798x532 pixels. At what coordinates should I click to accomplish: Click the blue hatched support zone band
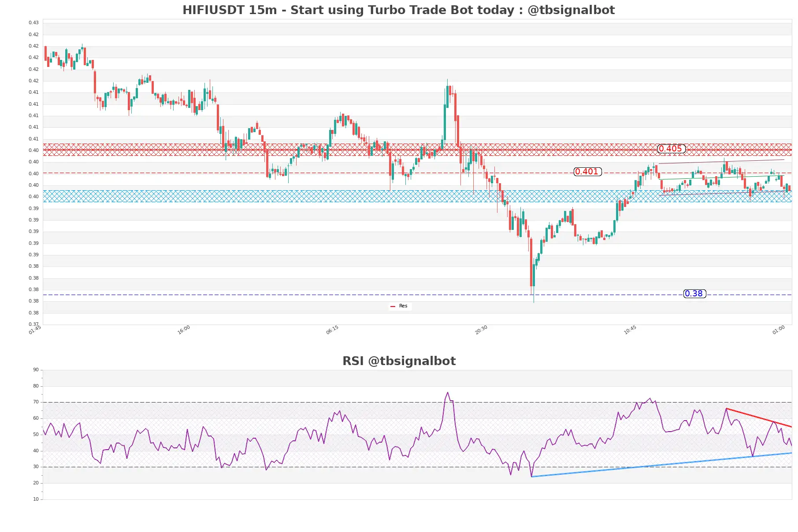click(417, 196)
